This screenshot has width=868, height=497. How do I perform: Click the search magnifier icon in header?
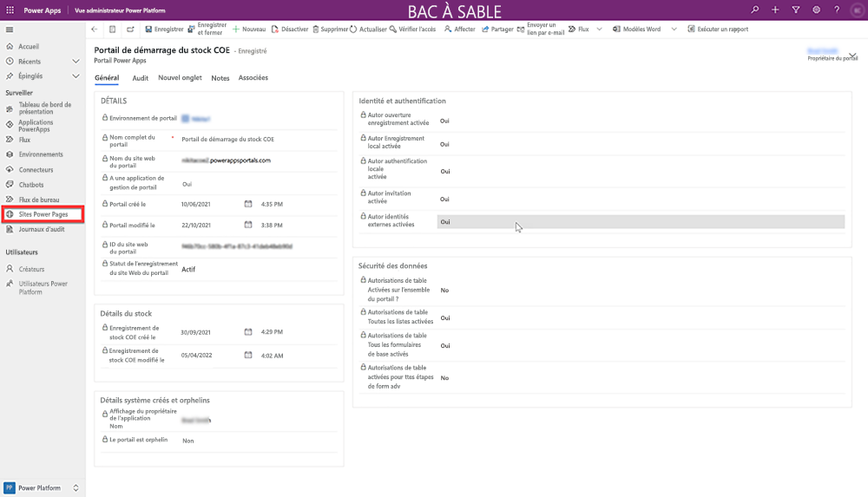[x=754, y=10]
